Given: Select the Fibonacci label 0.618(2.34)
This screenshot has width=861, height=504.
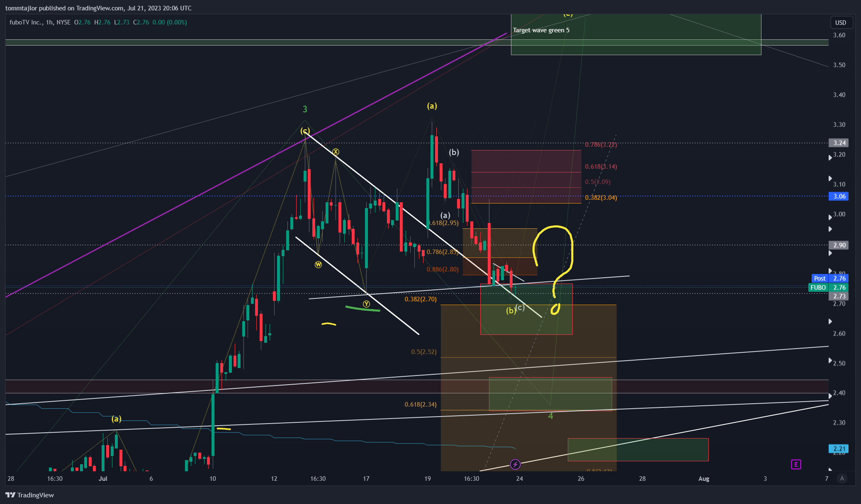Looking at the screenshot, I should pyautogui.click(x=421, y=405).
